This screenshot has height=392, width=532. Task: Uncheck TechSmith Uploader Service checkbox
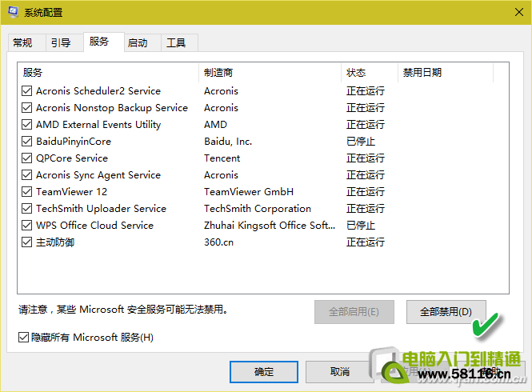27,208
